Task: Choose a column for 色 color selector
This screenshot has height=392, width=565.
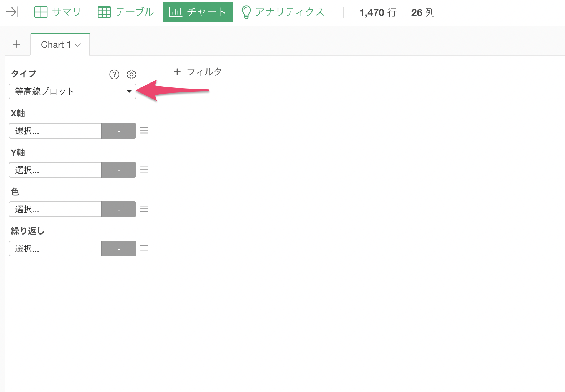Action: pos(55,209)
